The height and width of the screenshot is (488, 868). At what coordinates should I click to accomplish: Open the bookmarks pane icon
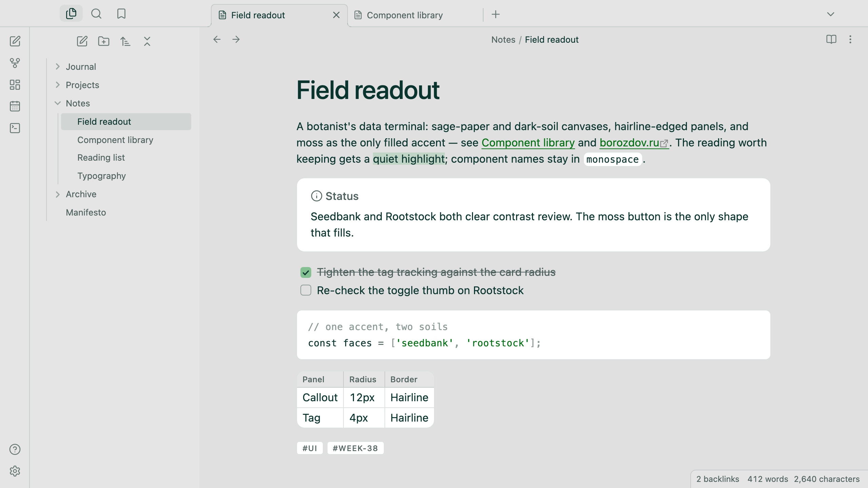(x=121, y=14)
